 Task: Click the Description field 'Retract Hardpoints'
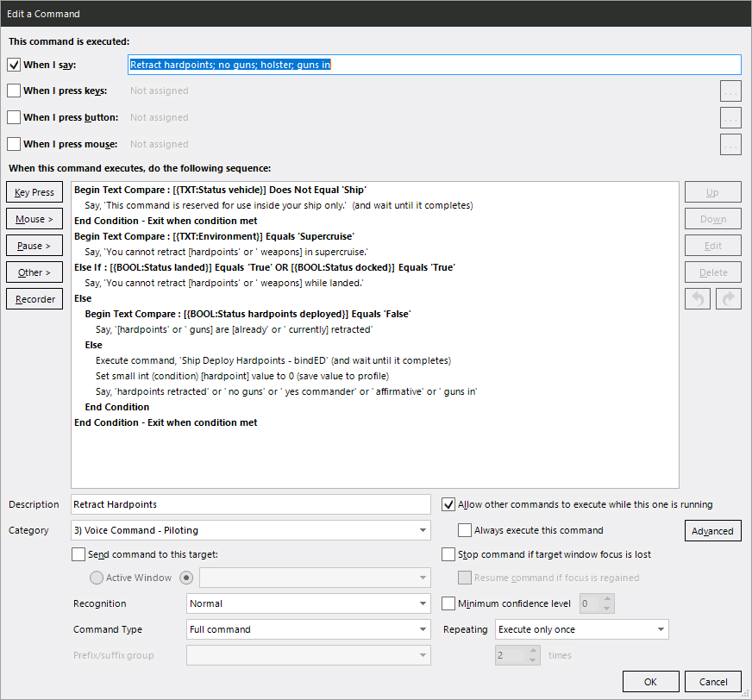pyautogui.click(x=251, y=504)
